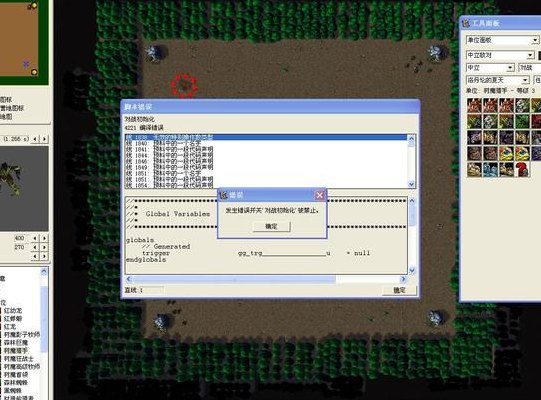Decrease the 270 value with left arrow
Viewport: 541px width, 400px height.
(35, 247)
